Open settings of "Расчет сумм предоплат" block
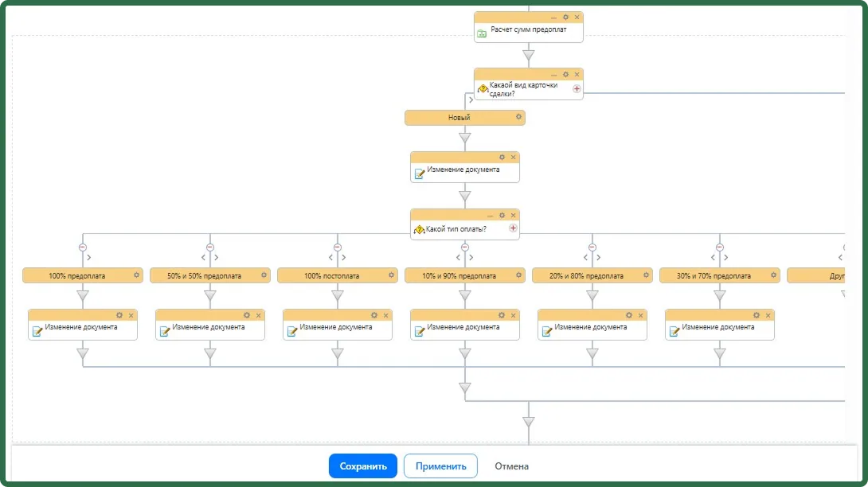 point(565,18)
